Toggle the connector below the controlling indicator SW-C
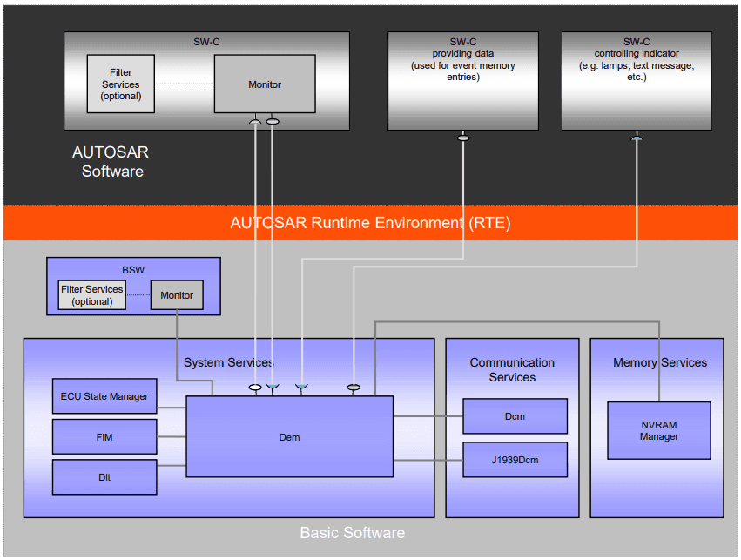This screenshot has width=741, height=560. click(637, 137)
